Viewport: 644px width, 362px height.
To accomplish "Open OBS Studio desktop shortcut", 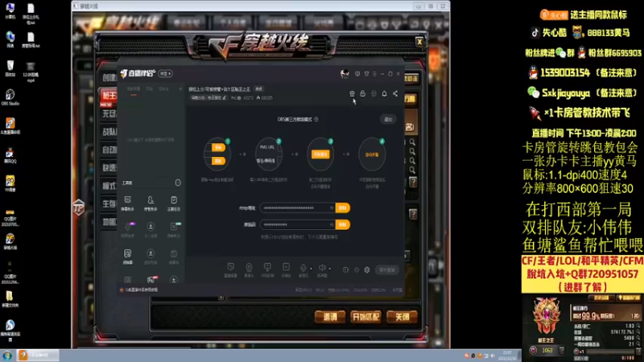I will point(10,97).
